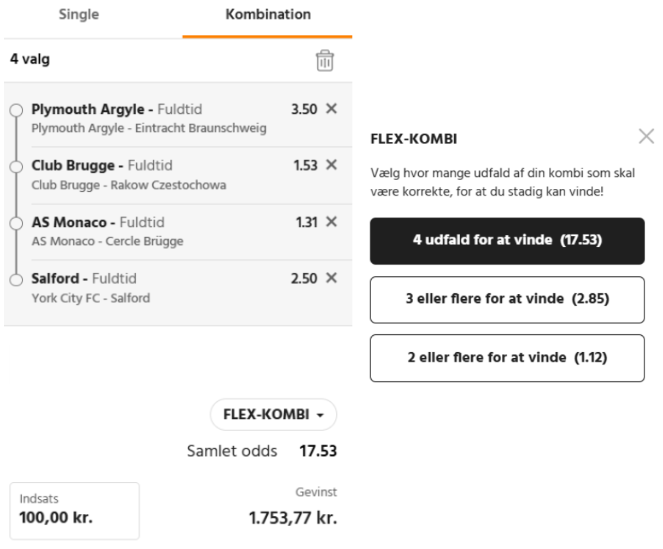Click the Plymouth Argyle 3.50 odds
The width and height of the screenshot is (663, 549).
303,109
